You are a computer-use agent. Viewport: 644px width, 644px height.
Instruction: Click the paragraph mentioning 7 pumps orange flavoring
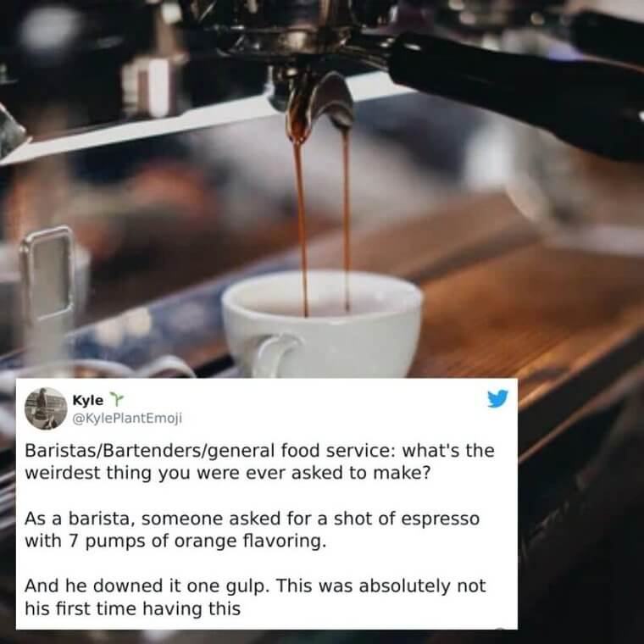coord(252,530)
